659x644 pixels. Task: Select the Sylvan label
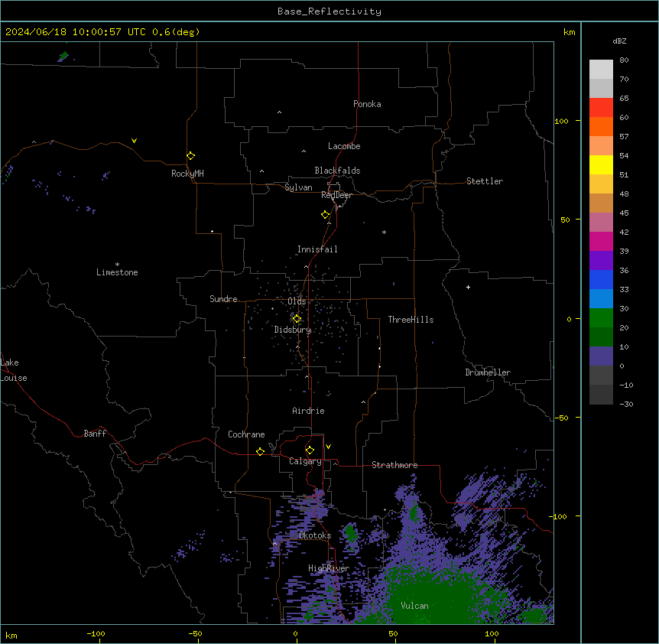(298, 187)
